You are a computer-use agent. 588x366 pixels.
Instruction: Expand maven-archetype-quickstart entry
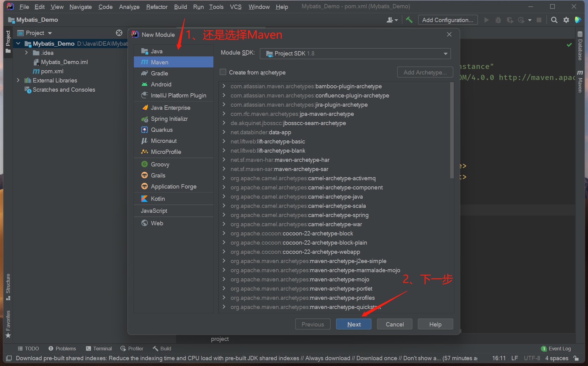click(x=224, y=307)
